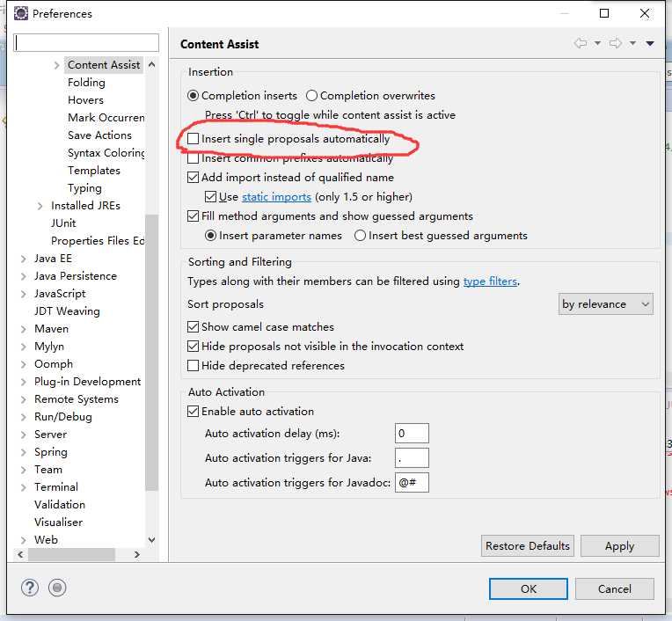Expand the Installed JREs tree node
The height and width of the screenshot is (621, 672).
[x=40, y=206]
